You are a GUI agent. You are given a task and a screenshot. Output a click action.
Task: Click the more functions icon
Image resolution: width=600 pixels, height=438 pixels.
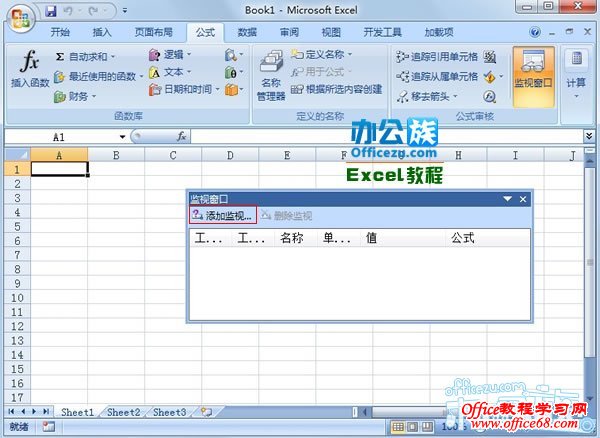pos(234,90)
